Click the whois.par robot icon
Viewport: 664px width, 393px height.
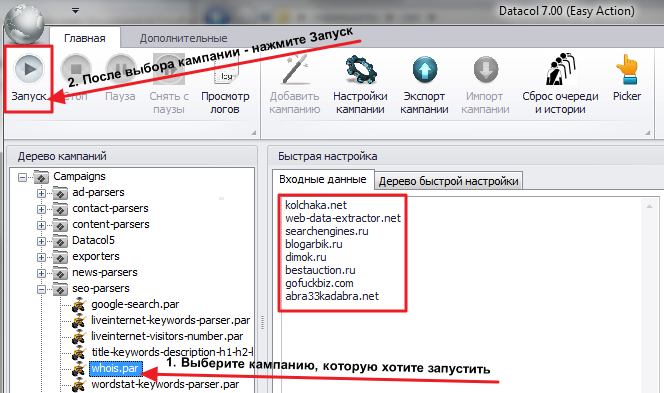click(79, 369)
